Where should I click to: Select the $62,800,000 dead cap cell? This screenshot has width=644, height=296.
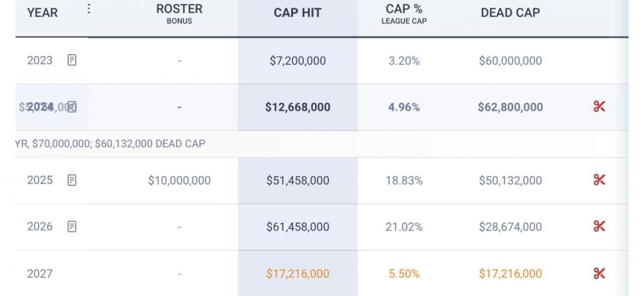coord(510,107)
